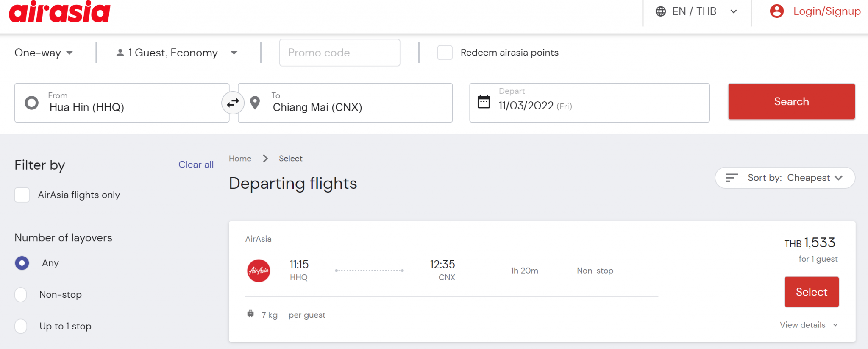Enable Redeem airasia points checkbox
The width and height of the screenshot is (868, 349).
click(x=445, y=53)
